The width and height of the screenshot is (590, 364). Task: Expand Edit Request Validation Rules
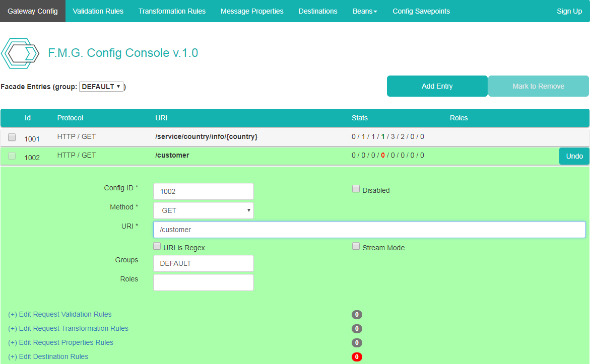click(x=60, y=314)
